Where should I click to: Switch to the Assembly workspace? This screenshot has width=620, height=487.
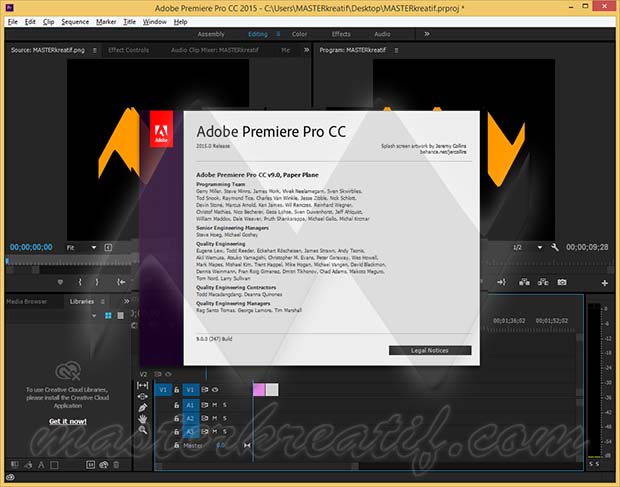point(211,34)
